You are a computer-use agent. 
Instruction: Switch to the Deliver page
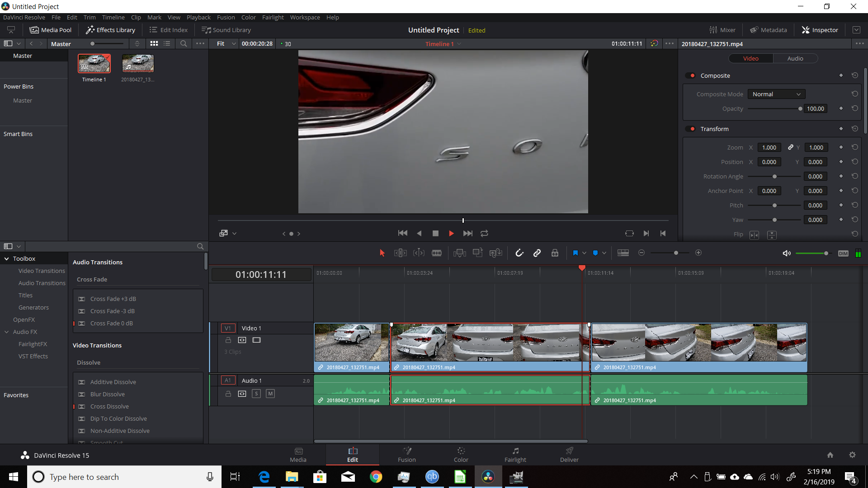[x=569, y=455]
